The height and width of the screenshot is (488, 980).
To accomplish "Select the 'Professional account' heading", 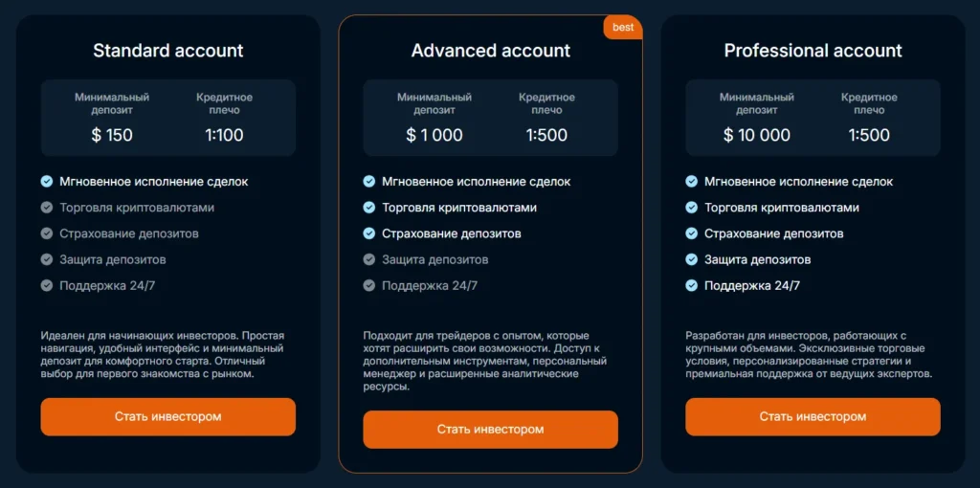I will pyautogui.click(x=813, y=51).
